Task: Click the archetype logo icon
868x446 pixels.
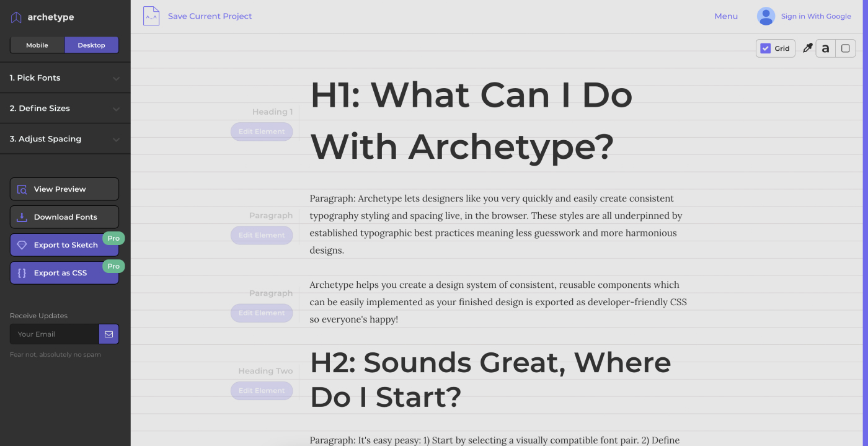Action: pyautogui.click(x=16, y=17)
